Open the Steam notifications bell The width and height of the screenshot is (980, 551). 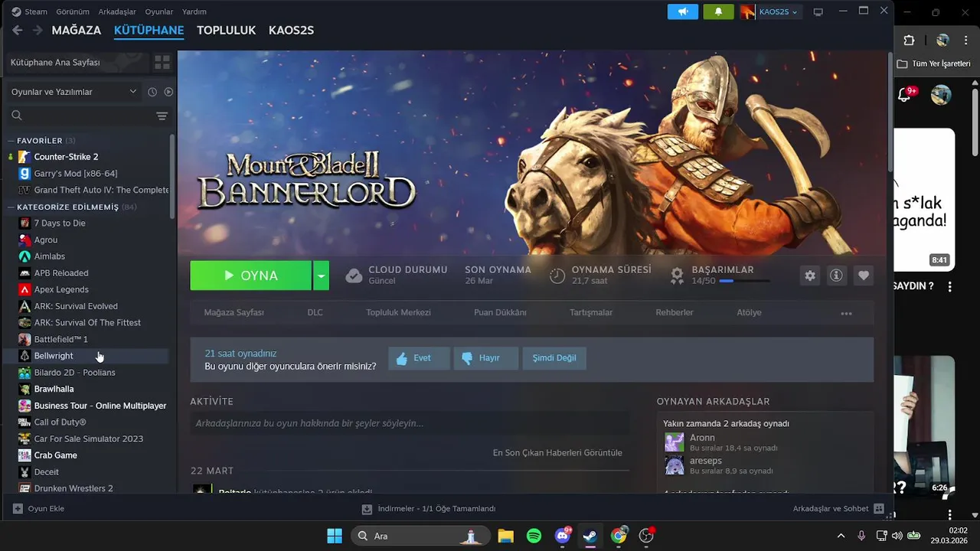click(718, 11)
